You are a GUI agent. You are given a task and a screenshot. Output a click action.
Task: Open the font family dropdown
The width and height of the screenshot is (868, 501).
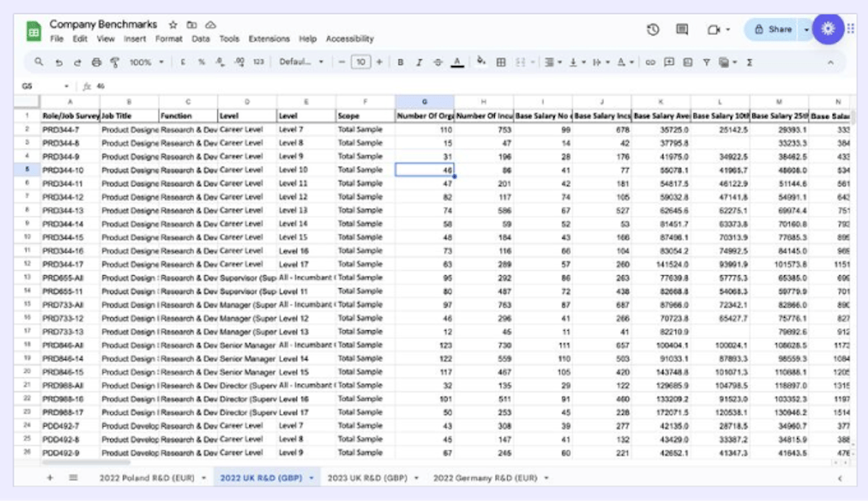301,62
